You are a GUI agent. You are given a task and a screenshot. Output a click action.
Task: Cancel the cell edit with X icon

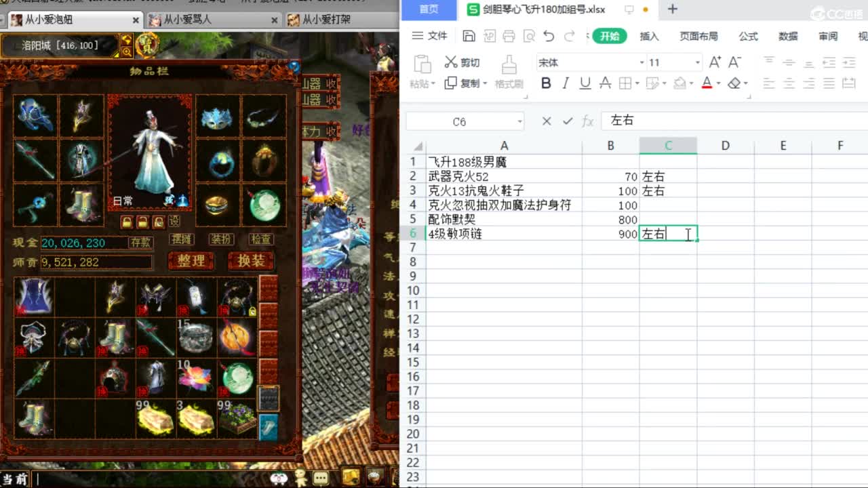pyautogui.click(x=547, y=121)
